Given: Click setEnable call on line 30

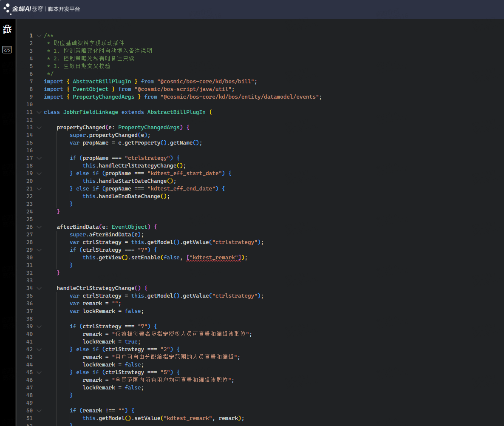Looking at the screenshot, I should 146,258.
